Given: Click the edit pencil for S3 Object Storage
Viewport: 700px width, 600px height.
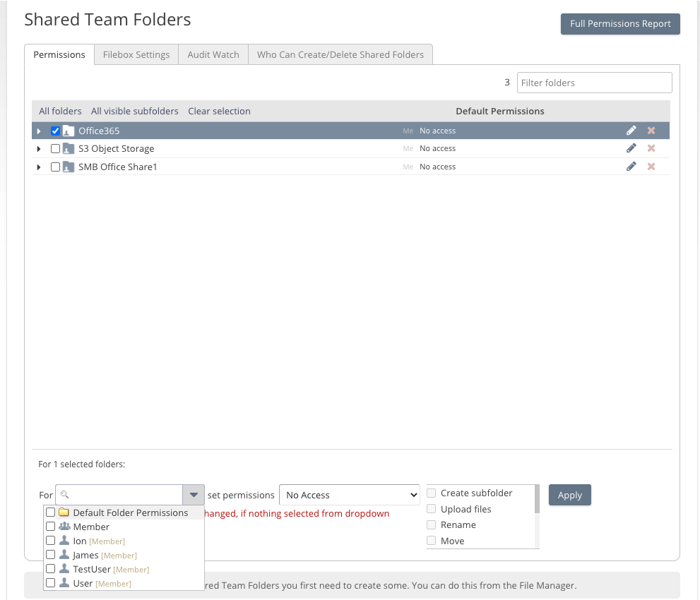Looking at the screenshot, I should tap(631, 148).
